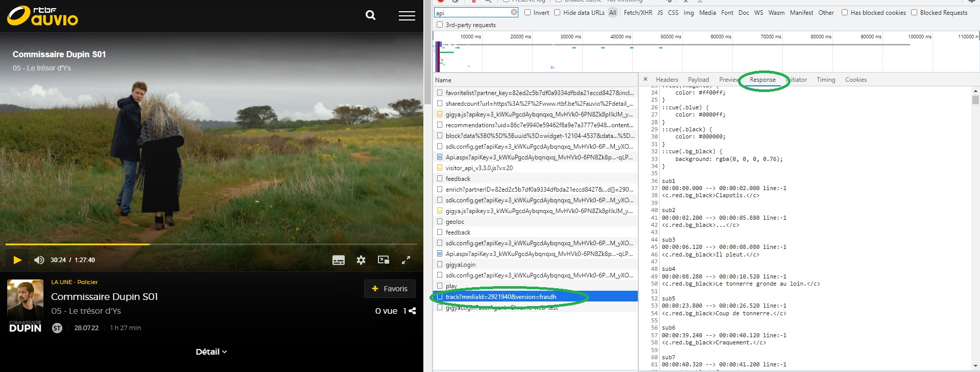Tick the Hide data URLs checkbox
This screenshot has width=980, height=372.
[x=557, y=12]
